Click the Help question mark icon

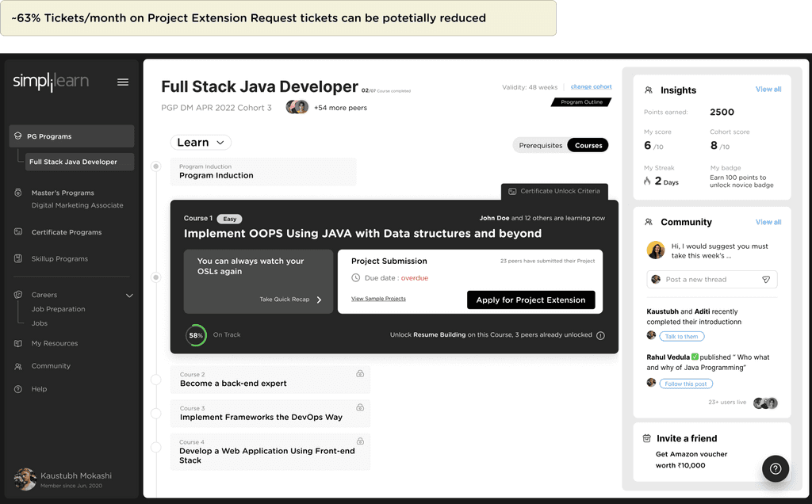pos(18,389)
